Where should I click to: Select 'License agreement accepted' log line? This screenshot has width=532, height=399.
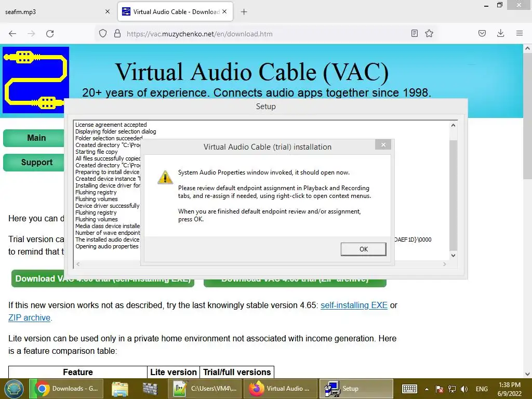pyautogui.click(x=111, y=125)
